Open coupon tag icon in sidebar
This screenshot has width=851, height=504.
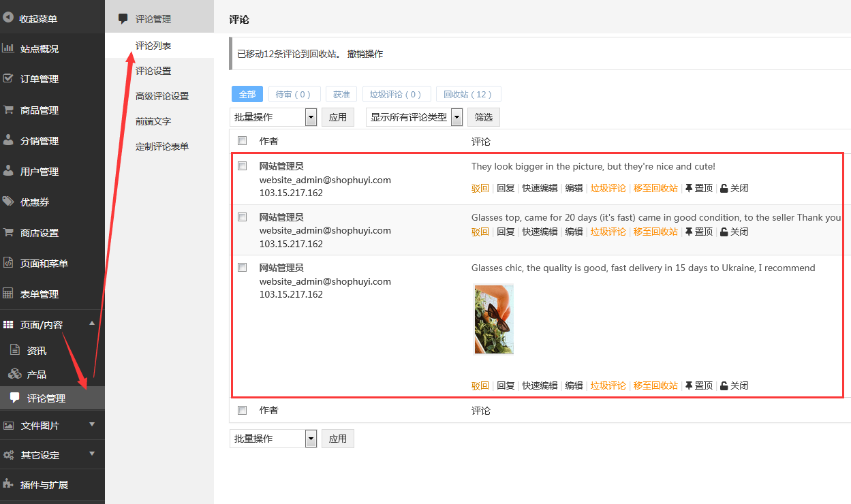9,202
